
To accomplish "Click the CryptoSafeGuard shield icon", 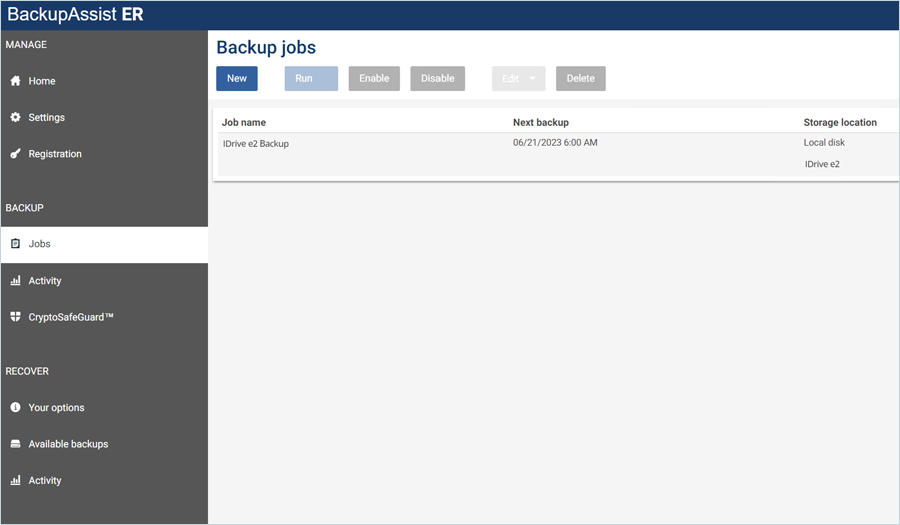I will click(x=15, y=317).
